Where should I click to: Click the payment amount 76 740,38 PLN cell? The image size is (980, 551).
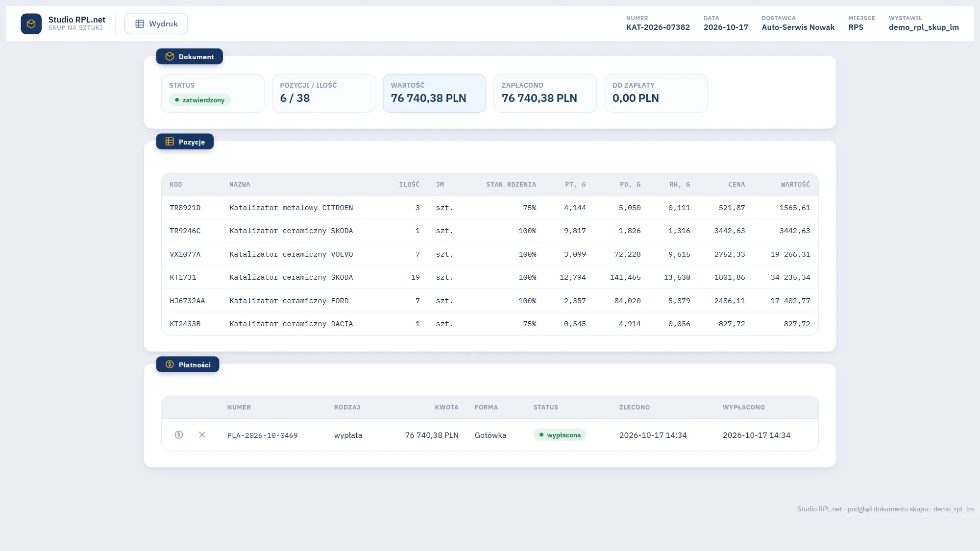pos(432,435)
